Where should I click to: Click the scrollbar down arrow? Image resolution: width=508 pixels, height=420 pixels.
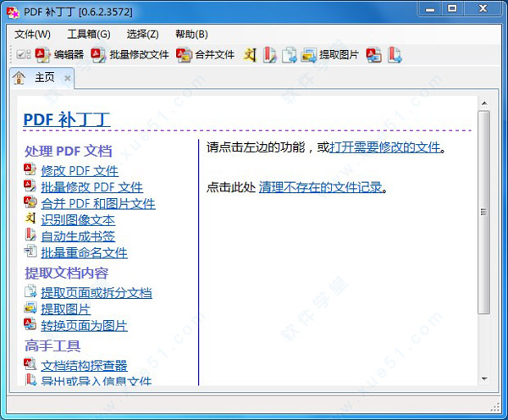(x=484, y=379)
